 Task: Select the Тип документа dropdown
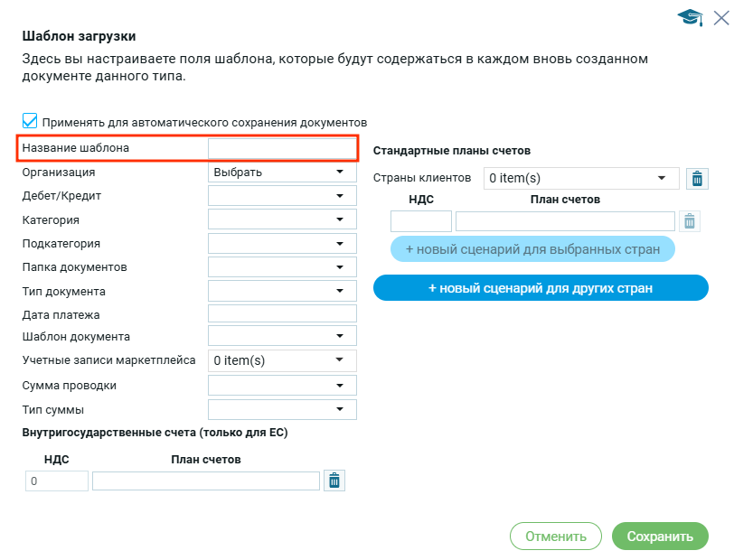point(282,291)
